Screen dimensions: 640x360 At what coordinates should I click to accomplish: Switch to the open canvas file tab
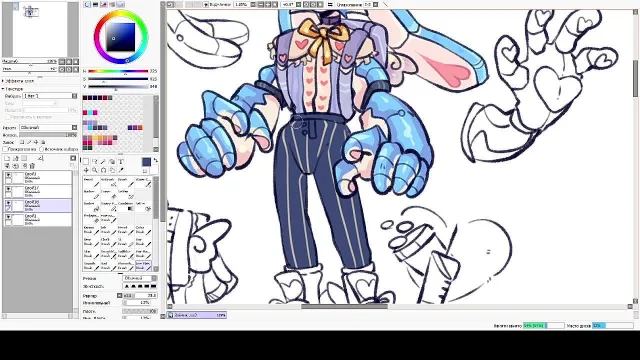197,315
